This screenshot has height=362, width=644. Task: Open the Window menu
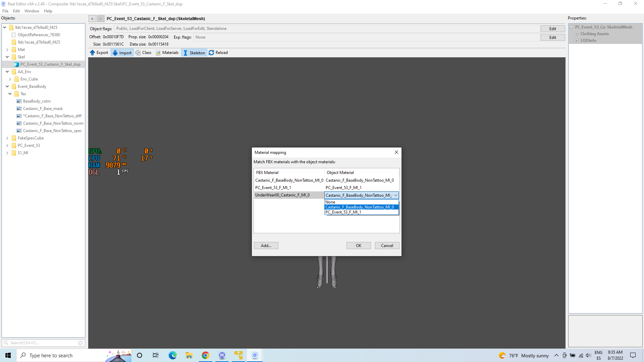pyautogui.click(x=32, y=11)
